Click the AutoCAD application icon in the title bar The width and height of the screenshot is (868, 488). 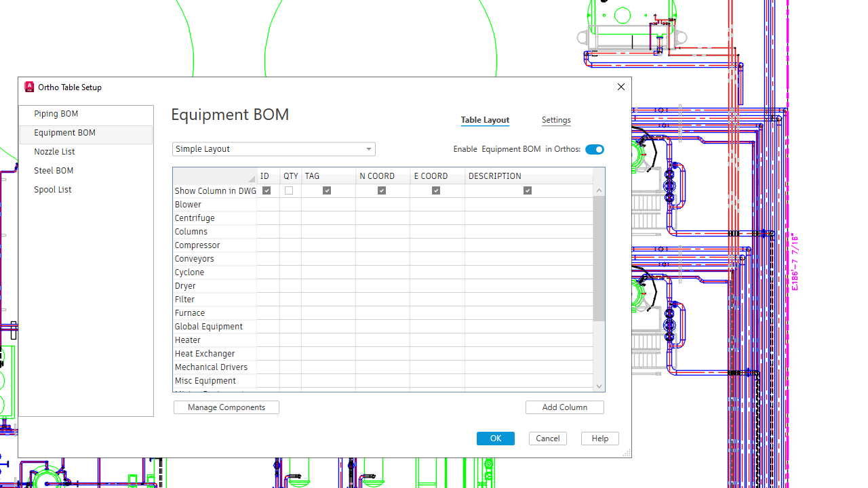28,87
